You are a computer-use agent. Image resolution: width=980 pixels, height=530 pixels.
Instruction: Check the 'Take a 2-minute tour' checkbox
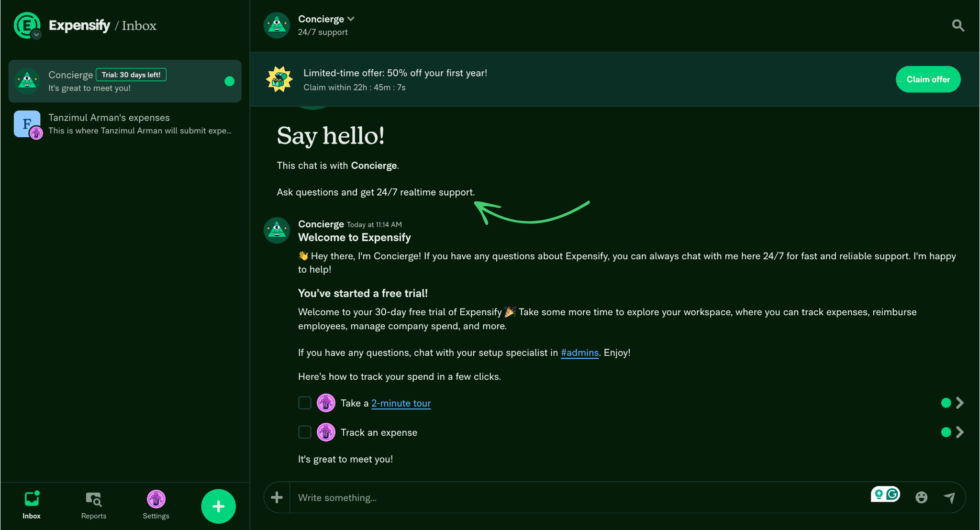coord(305,403)
